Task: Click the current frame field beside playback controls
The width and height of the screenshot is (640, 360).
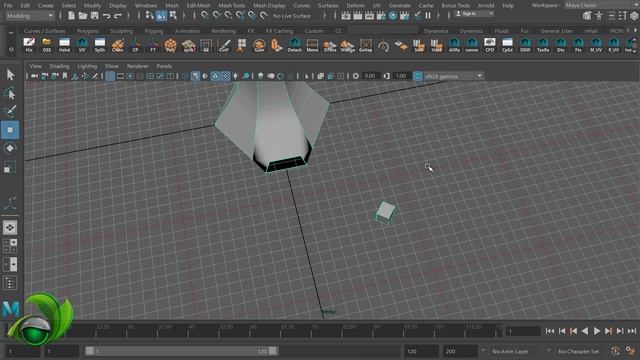Action: [x=523, y=331]
